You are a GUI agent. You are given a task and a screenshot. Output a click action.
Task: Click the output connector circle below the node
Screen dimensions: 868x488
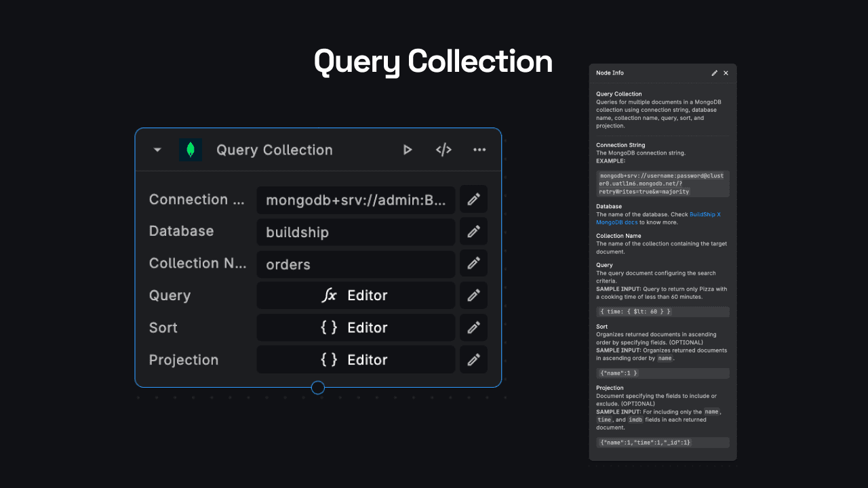coord(318,388)
